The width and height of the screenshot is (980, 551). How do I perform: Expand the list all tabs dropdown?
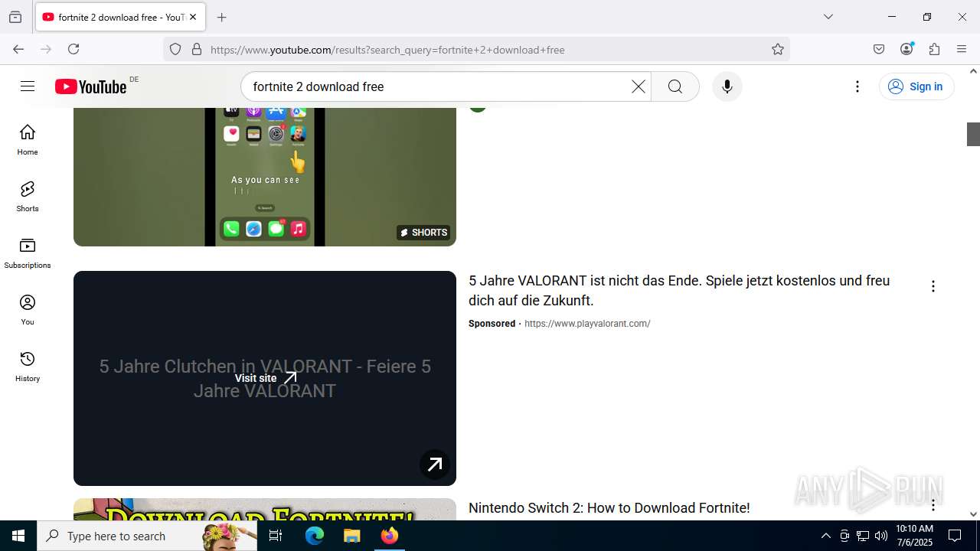tap(828, 17)
